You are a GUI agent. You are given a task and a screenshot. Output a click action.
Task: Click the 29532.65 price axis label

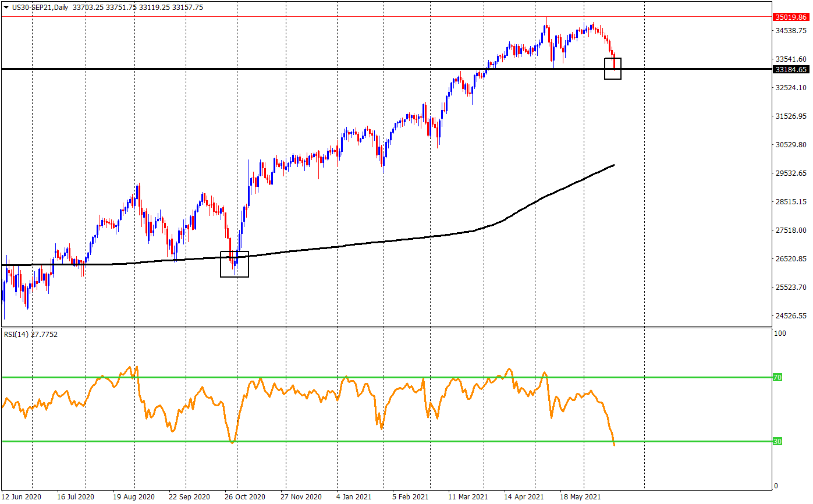791,173
